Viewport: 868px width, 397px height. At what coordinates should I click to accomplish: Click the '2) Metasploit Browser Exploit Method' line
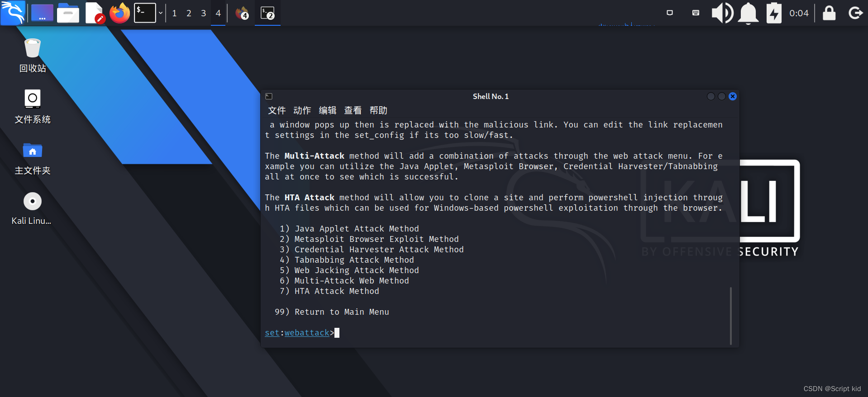point(369,239)
